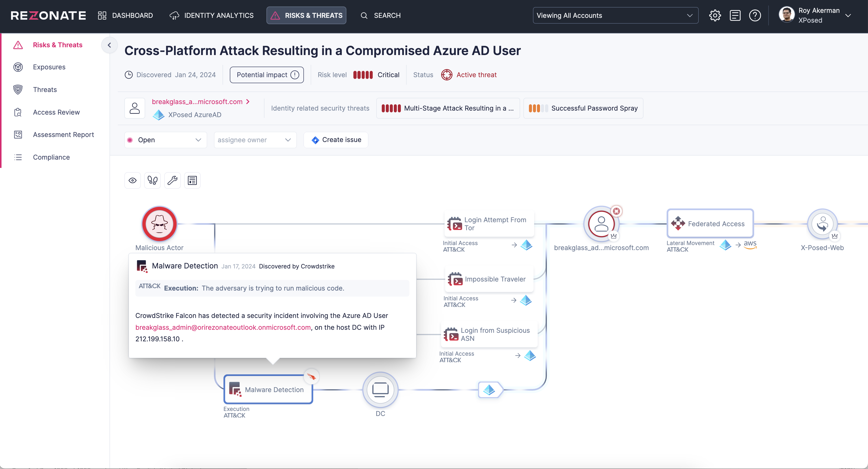
Task: Click the DC host computer node
Action: (380, 390)
